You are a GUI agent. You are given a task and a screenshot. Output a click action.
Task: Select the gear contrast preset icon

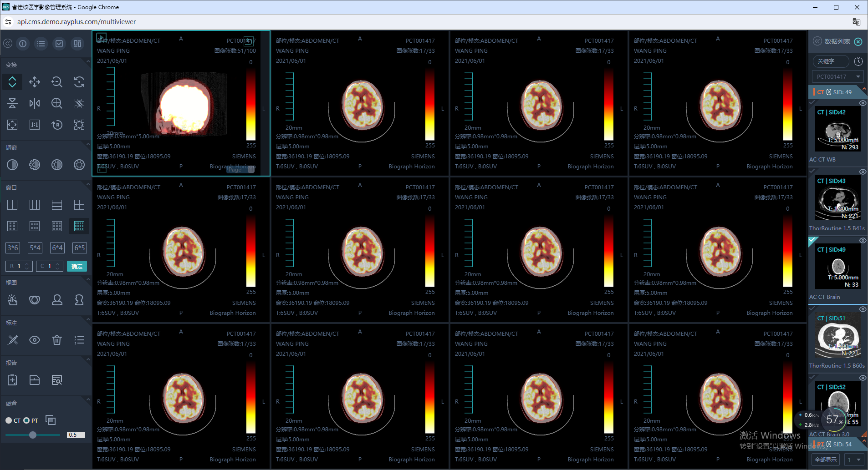tap(35, 165)
